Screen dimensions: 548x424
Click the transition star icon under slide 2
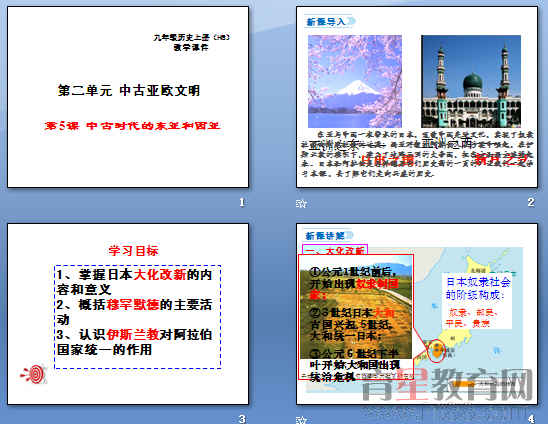(301, 203)
